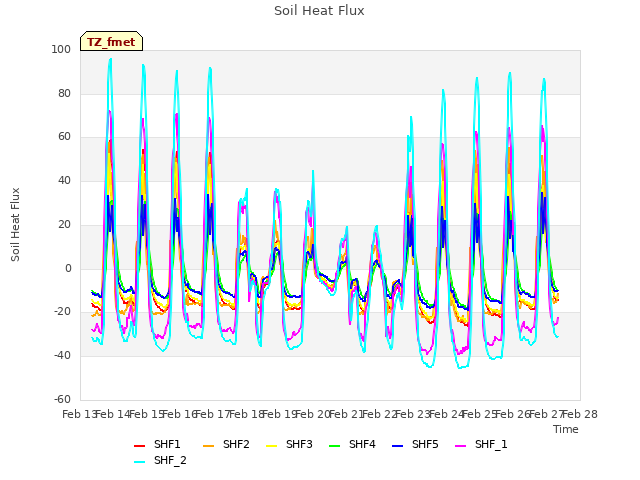Click the SHF5 blue legend swatch
Image resolution: width=640 pixels, height=480 pixels.
(398, 446)
